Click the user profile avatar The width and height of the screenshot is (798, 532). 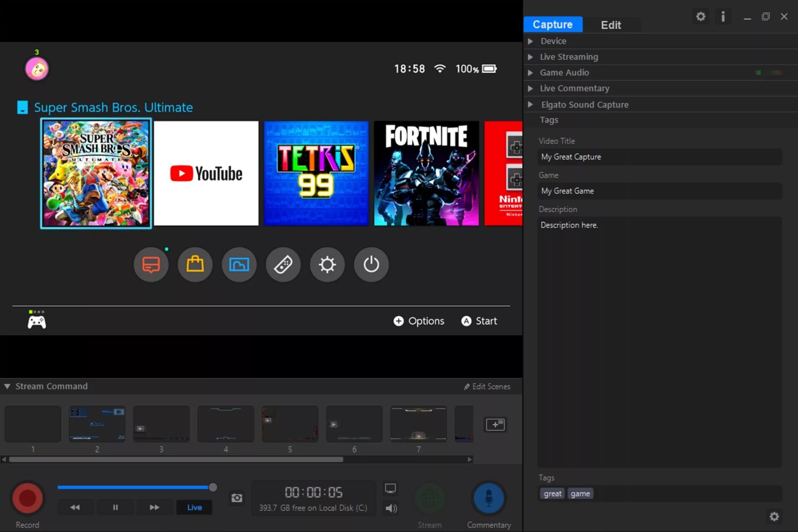[x=37, y=69]
